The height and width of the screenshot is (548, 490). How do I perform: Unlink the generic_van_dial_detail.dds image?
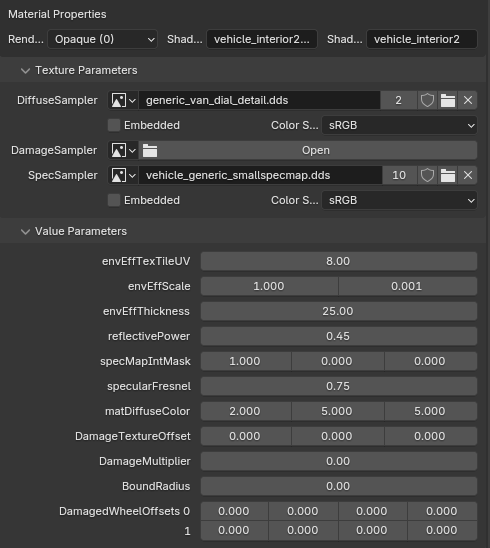[x=468, y=101]
